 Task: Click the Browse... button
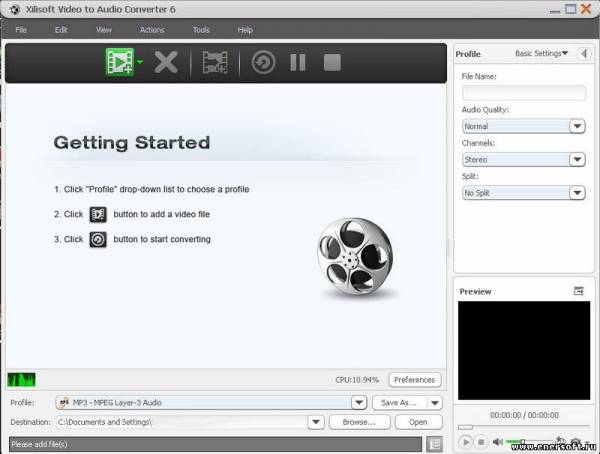coord(359,422)
